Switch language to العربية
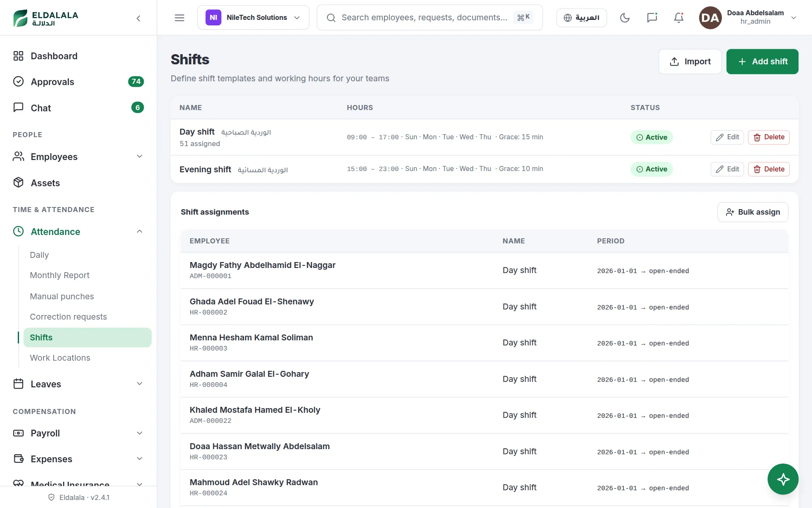This screenshot has height=508, width=812. (x=582, y=18)
